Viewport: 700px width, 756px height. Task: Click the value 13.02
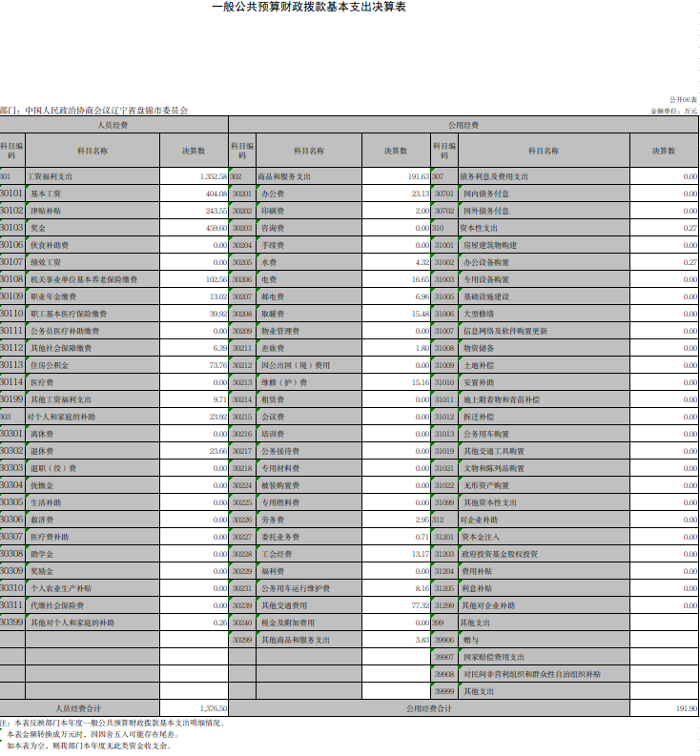[218, 296]
